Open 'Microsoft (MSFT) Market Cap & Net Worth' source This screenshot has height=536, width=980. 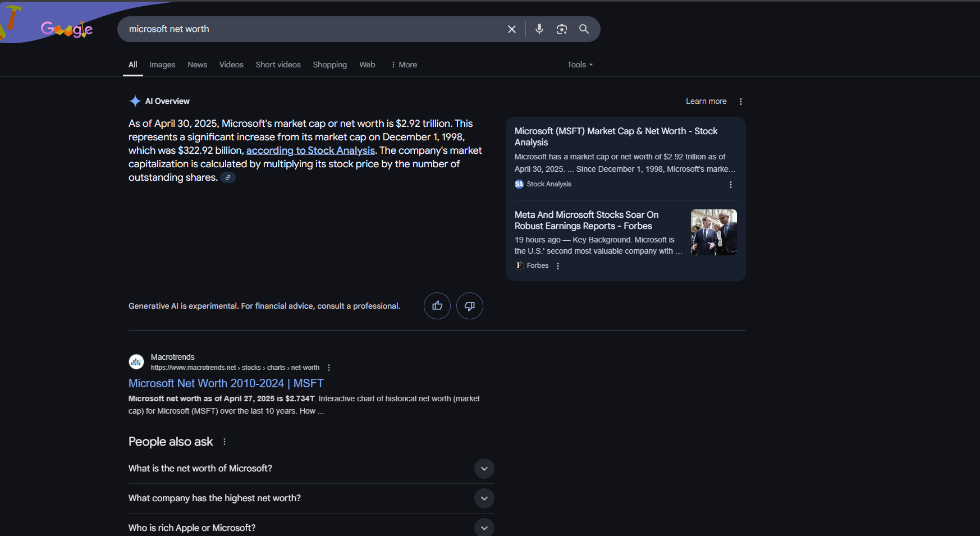[x=616, y=136]
